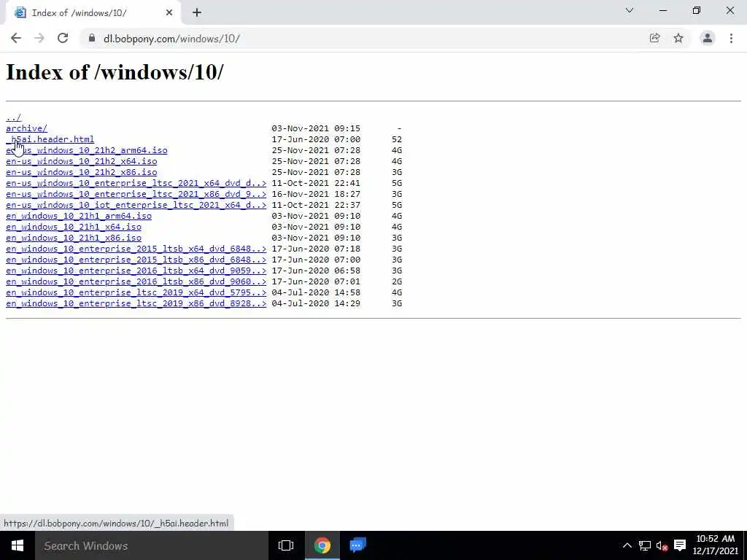Image resolution: width=747 pixels, height=560 pixels.
Task: Download en_windows_10_21h1_x64.iso
Action: tap(74, 227)
